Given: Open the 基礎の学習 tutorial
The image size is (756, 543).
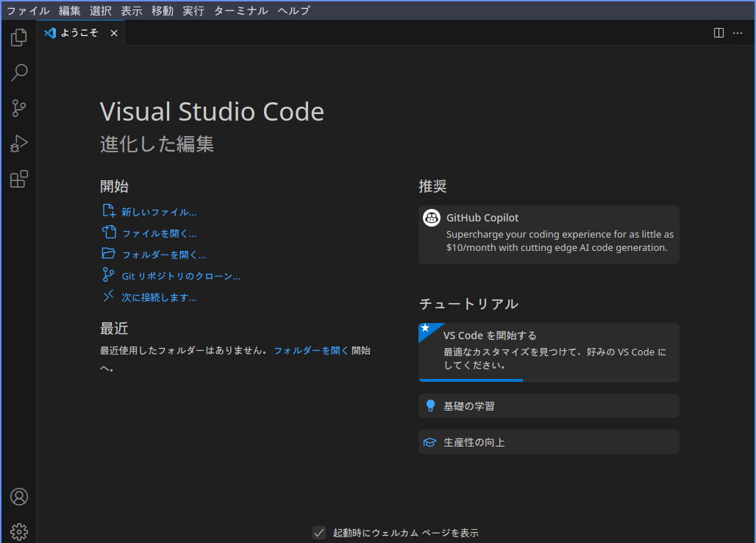Looking at the screenshot, I should [x=549, y=405].
